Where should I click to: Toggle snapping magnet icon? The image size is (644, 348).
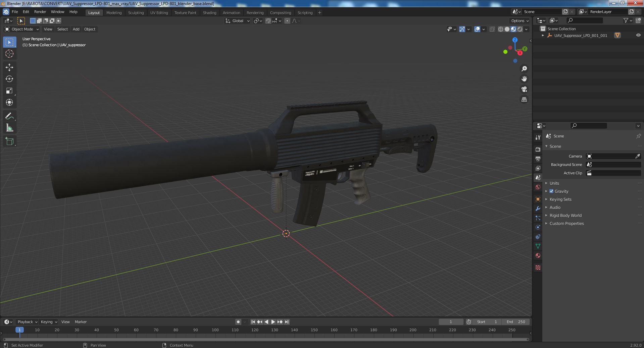[268, 21]
